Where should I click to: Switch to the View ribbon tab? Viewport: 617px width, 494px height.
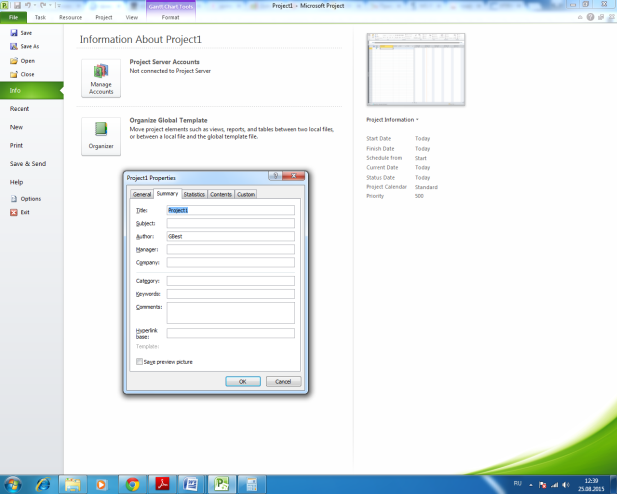click(132, 17)
